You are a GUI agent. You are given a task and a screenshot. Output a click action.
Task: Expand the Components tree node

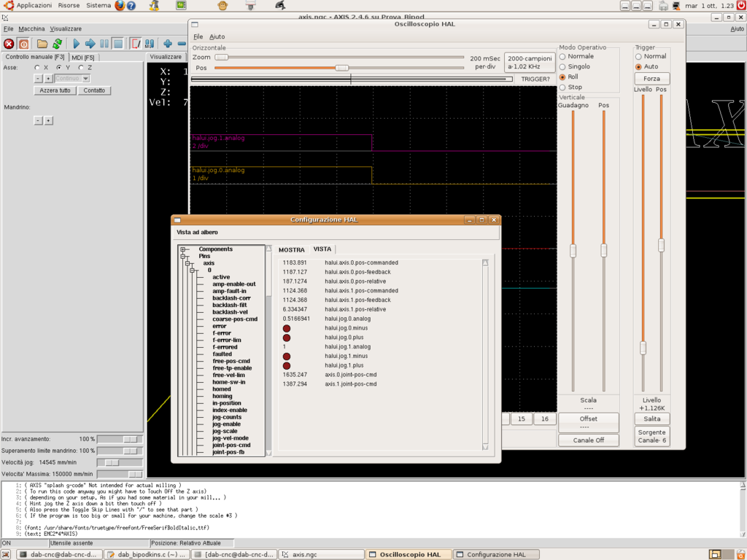pos(183,249)
